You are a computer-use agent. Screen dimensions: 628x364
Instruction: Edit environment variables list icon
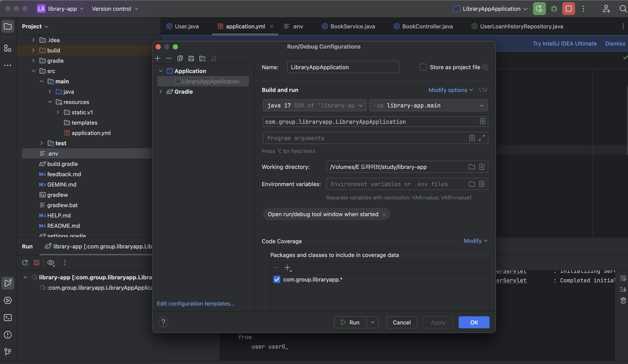482,184
